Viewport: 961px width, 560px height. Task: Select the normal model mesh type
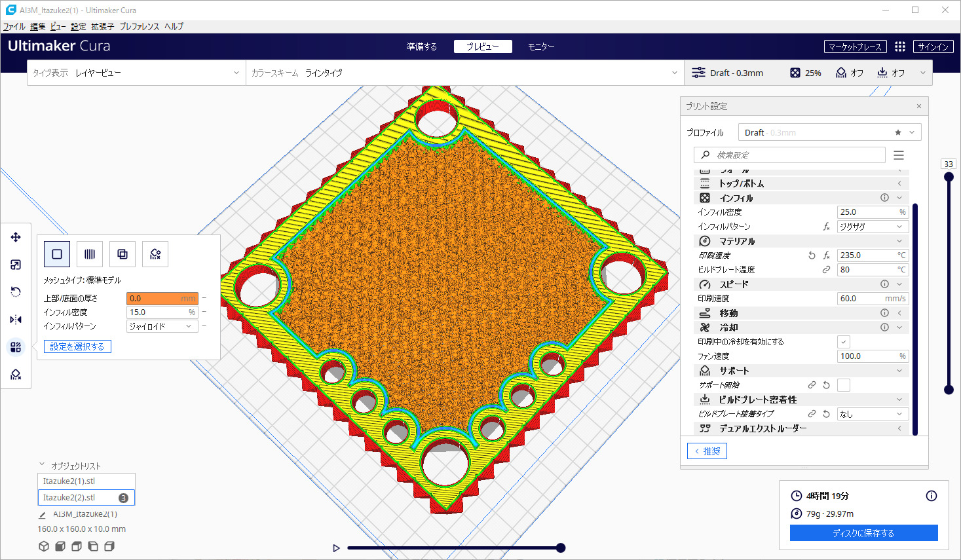pos(57,254)
